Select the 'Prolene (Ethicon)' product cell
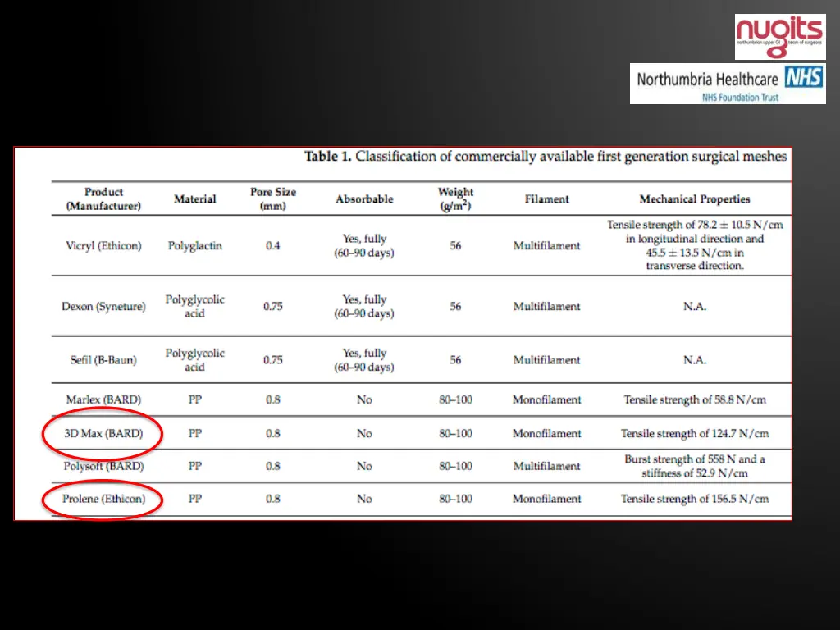 [103, 498]
